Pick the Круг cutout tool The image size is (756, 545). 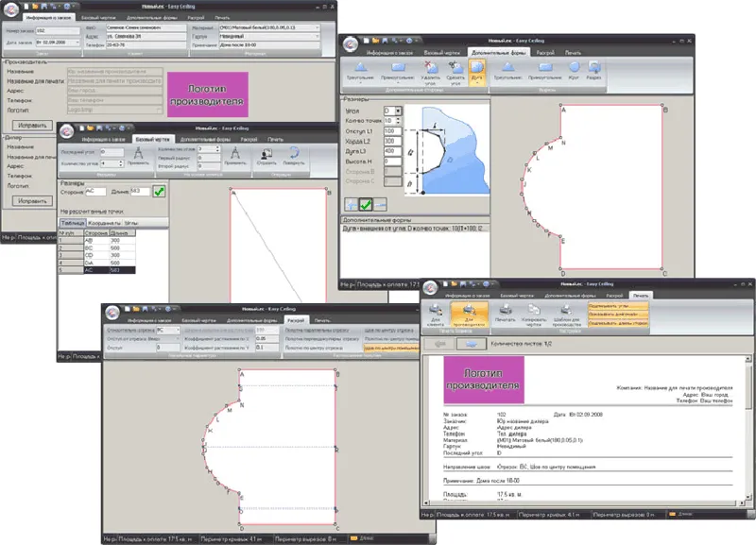coord(574,70)
